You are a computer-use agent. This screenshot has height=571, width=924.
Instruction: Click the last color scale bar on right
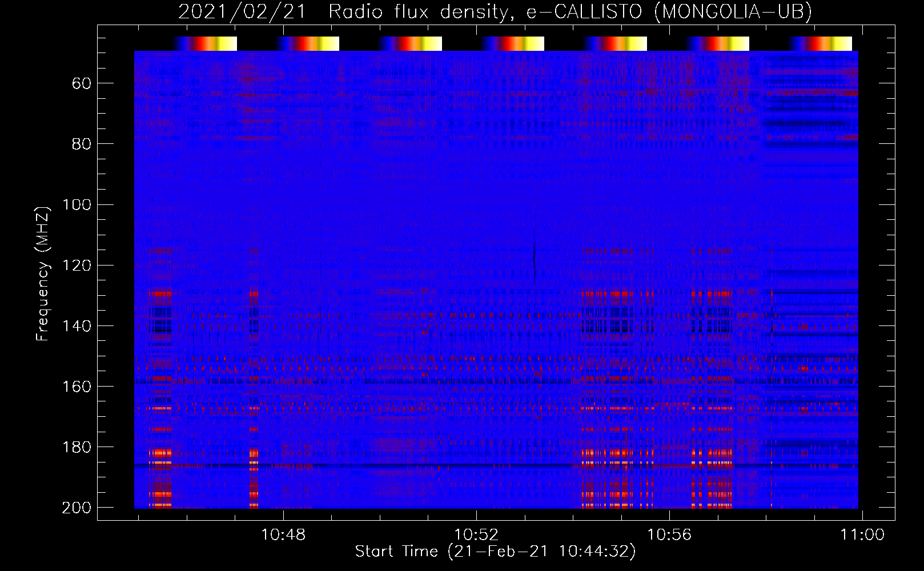[820, 43]
